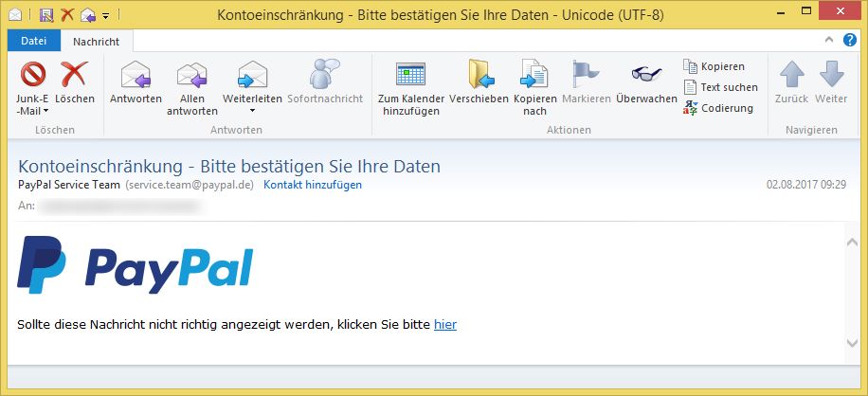Image resolution: width=868 pixels, height=396 pixels.
Task: Mark message as Junk-E-Mail
Action: click(x=32, y=88)
